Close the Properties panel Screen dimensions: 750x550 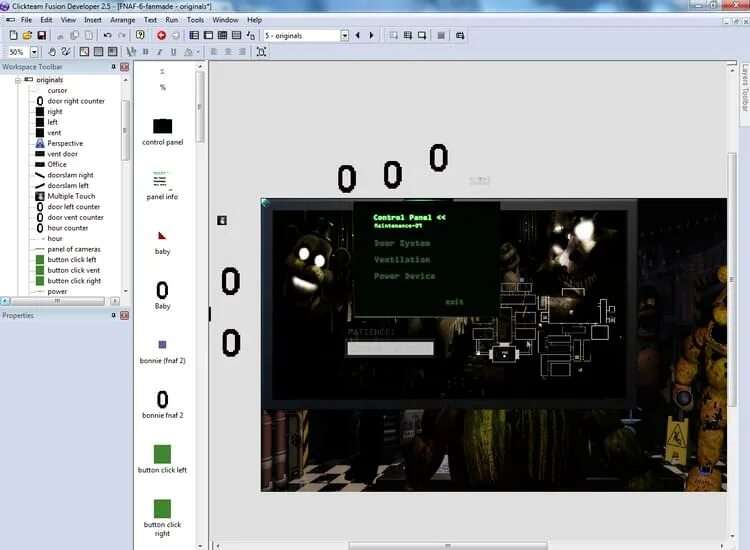tap(124, 315)
